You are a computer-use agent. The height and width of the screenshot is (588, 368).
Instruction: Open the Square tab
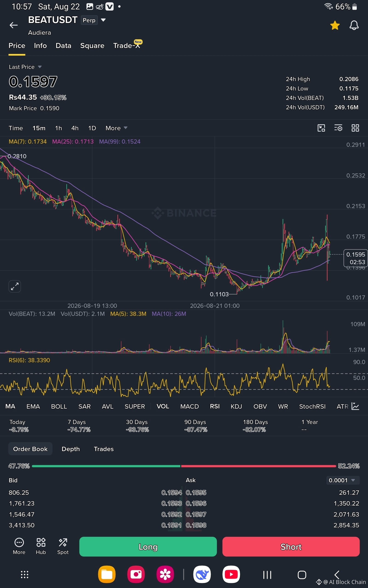92,46
